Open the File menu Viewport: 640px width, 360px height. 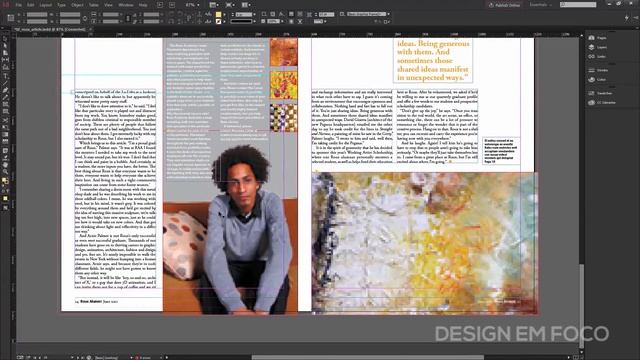tap(19, 5)
